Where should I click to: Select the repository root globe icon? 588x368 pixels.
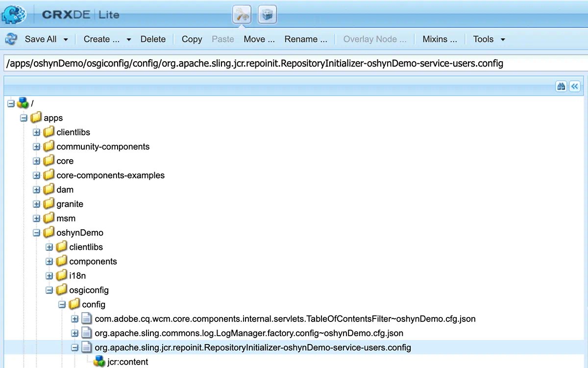[x=23, y=103]
